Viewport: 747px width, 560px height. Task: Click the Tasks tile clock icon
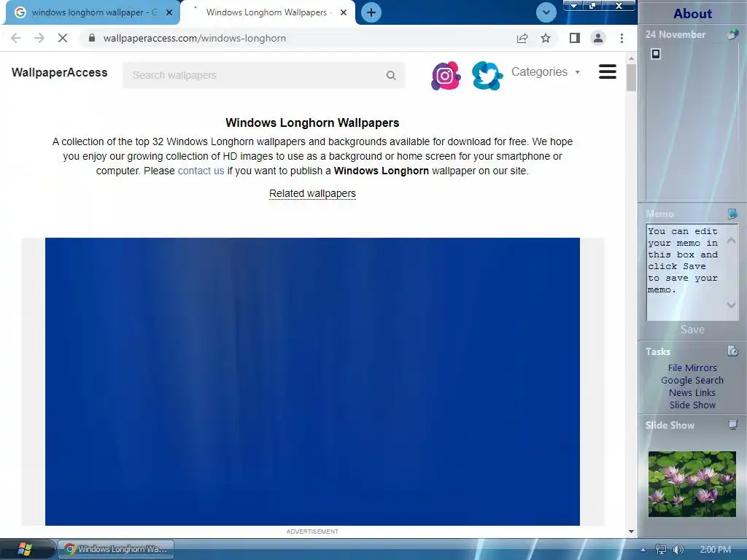(732, 351)
